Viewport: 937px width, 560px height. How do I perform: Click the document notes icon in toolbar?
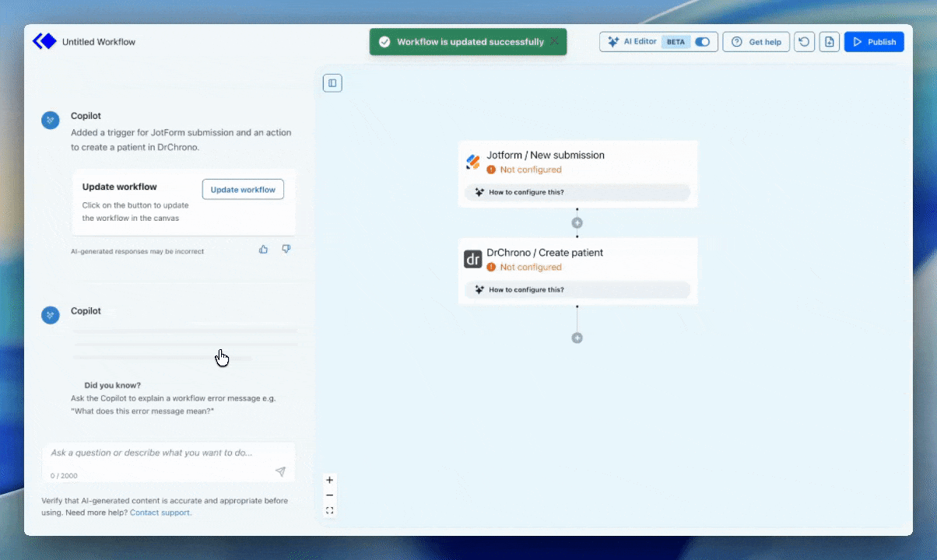[830, 42]
